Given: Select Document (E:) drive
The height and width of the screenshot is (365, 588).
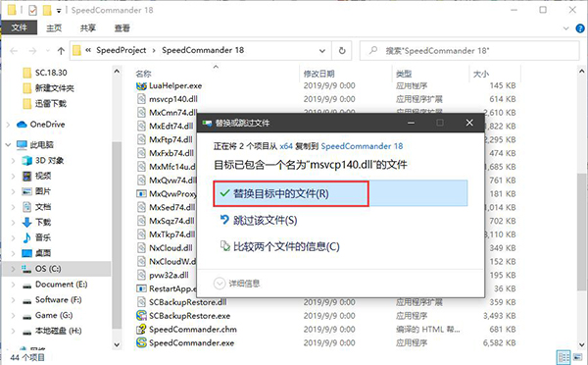Looking at the screenshot, I should (x=61, y=285).
